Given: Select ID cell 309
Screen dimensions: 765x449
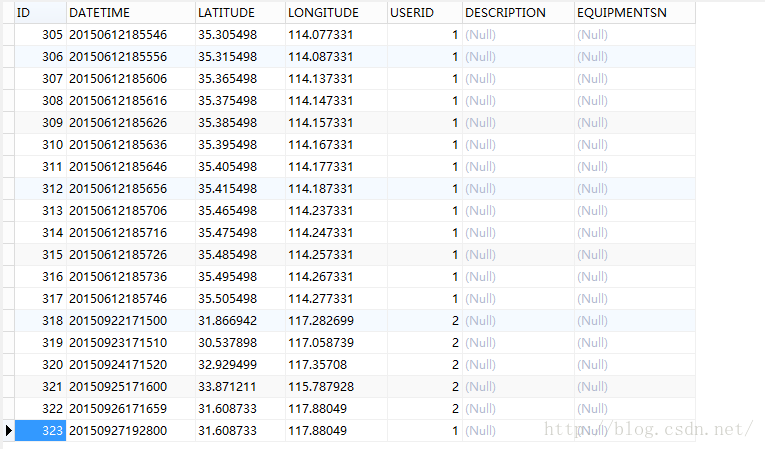Looking at the screenshot, I should (40, 122).
